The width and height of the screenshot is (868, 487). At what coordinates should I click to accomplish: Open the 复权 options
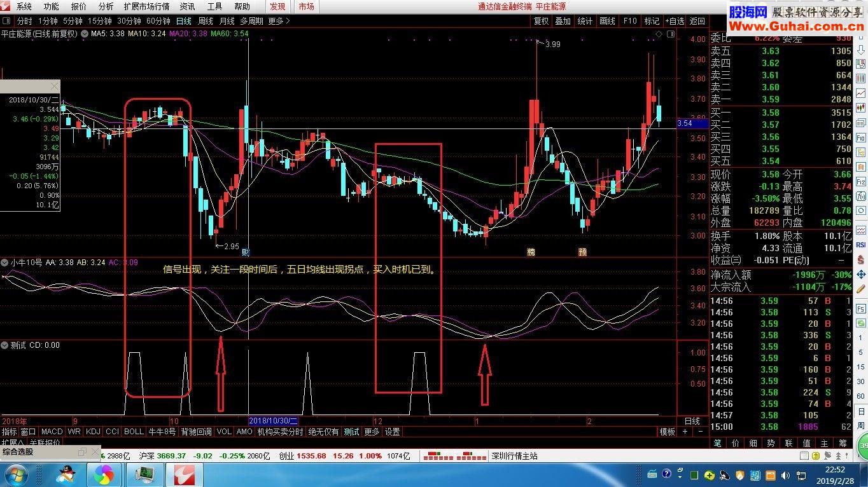pos(541,21)
